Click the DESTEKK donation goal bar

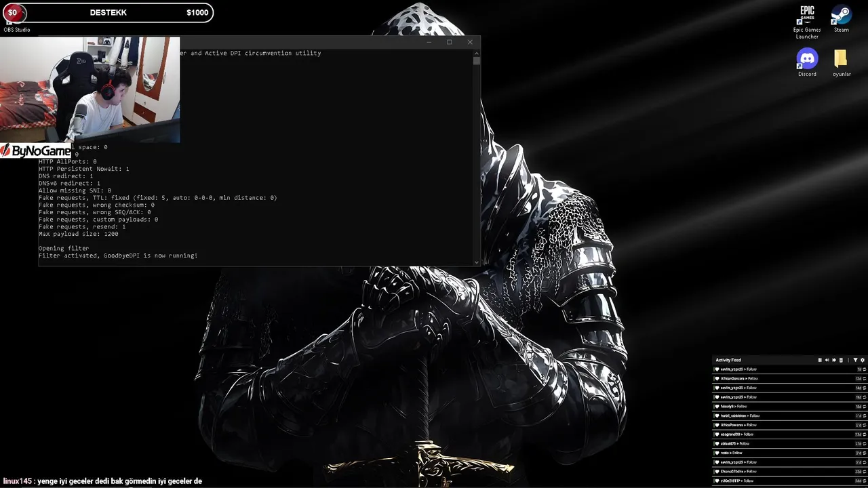[x=108, y=12]
